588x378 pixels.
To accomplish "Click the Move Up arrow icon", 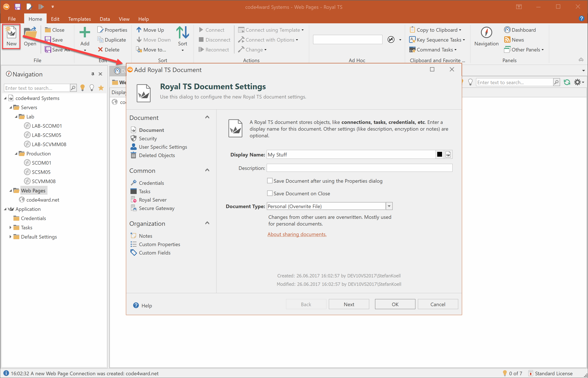I will click(139, 30).
